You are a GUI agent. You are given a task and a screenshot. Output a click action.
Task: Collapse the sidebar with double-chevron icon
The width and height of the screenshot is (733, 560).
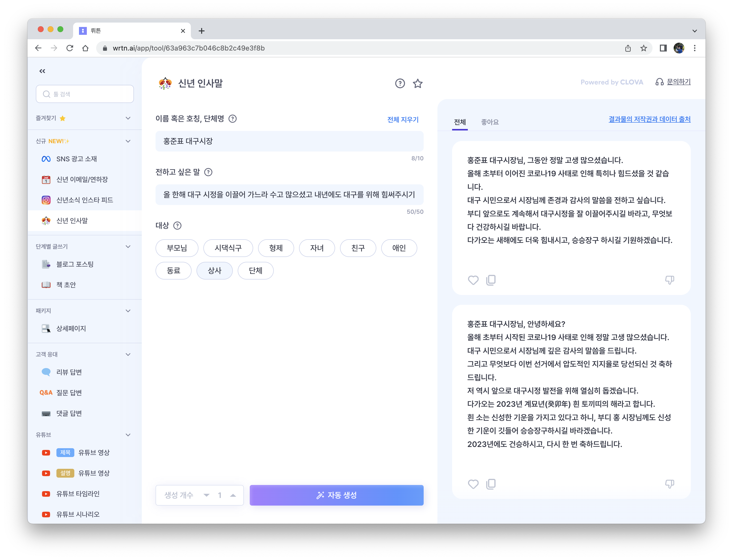click(42, 71)
